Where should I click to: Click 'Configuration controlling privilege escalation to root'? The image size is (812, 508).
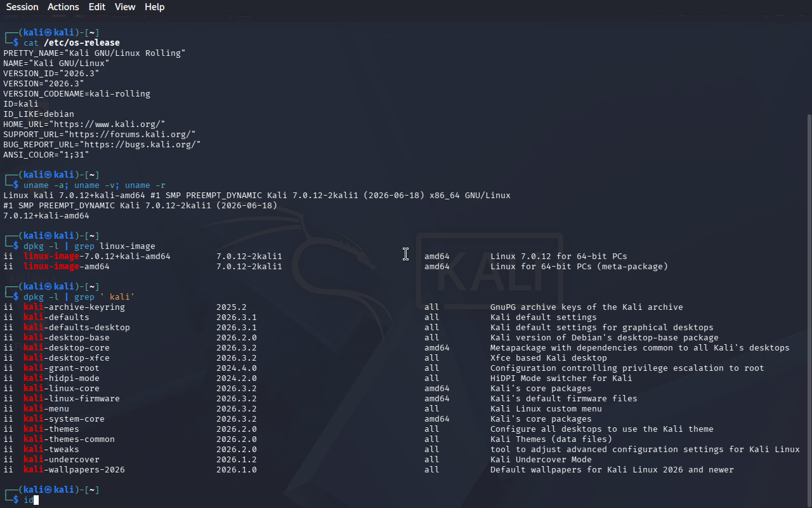(627, 368)
